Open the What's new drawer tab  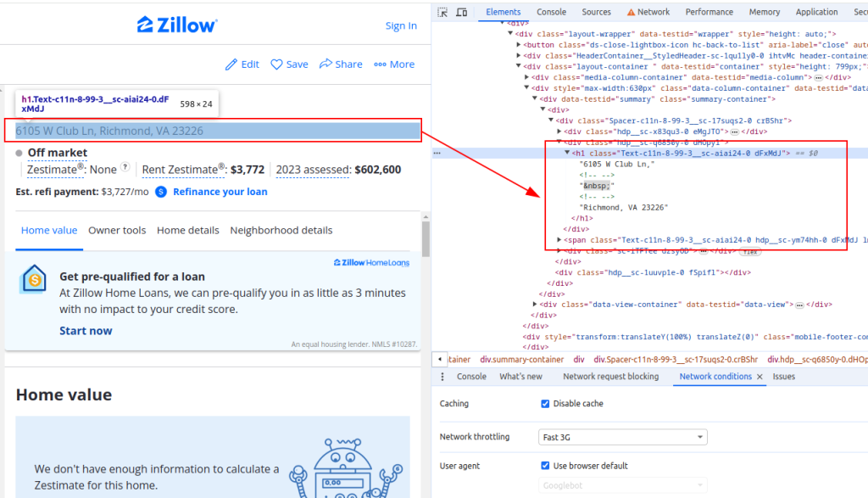[521, 377]
